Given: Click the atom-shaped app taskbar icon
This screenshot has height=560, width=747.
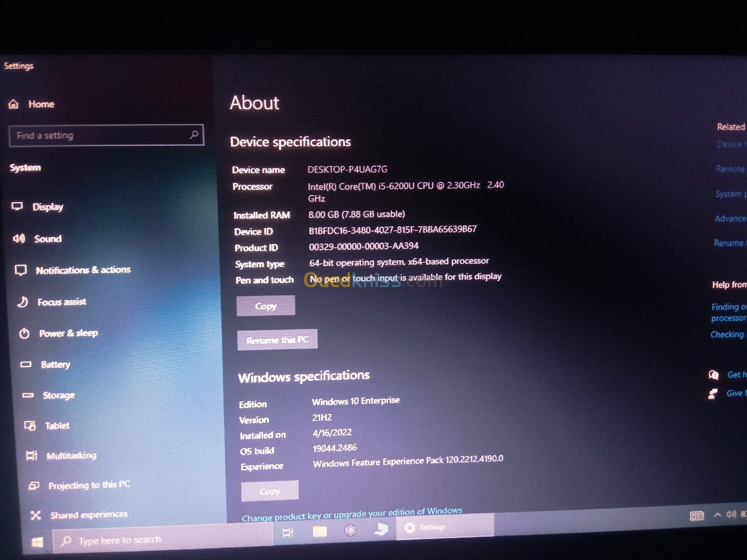Looking at the screenshot, I should (x=350, y=530).
